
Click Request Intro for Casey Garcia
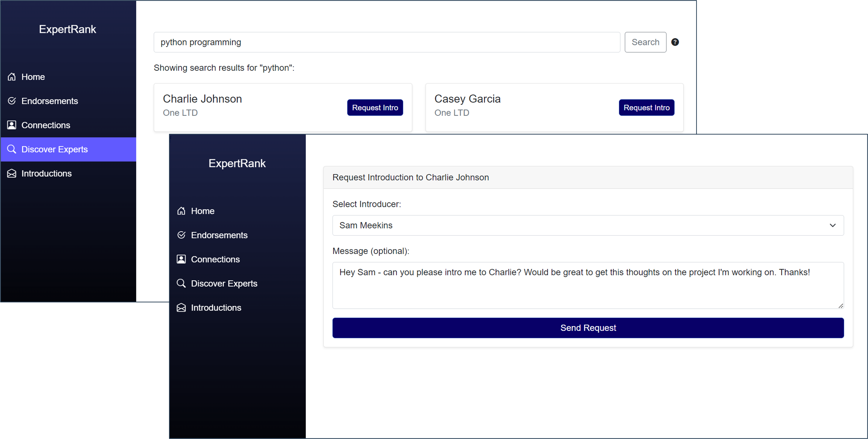tap(646, 107)
